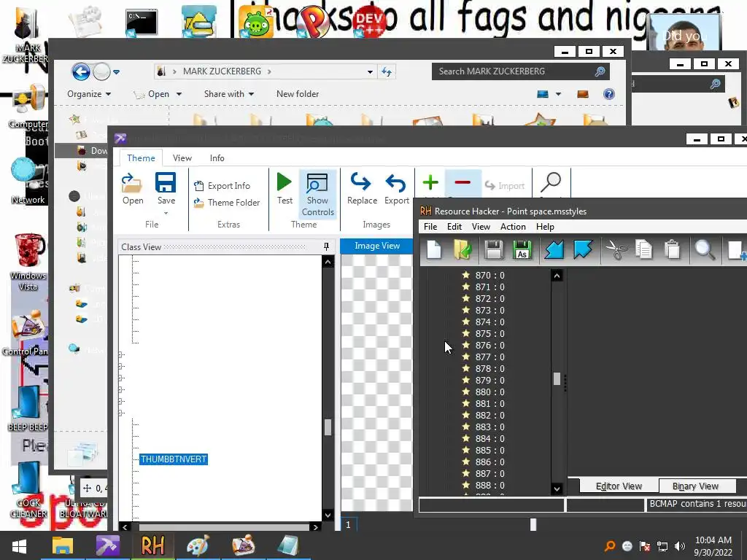Click Find magnifier icon in Resource Hacker
Image resolution: width=747 pixels, height=560 pixels.
click(705, 249)
